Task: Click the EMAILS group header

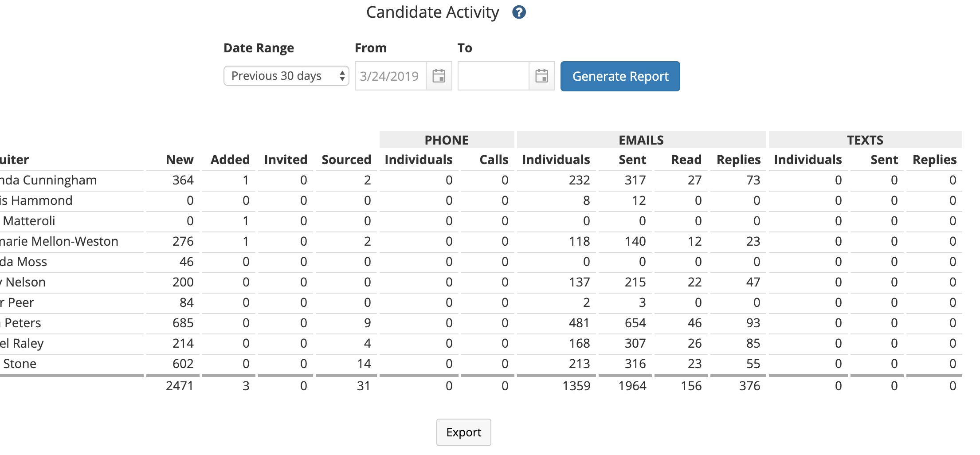Action: click(641, 140)
